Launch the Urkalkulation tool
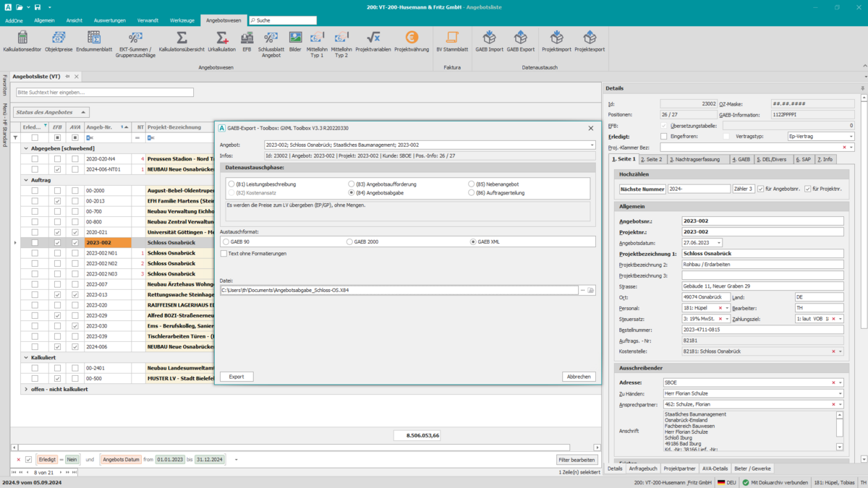Viewport: 868px width, 488px height. [x=221, y=41]
